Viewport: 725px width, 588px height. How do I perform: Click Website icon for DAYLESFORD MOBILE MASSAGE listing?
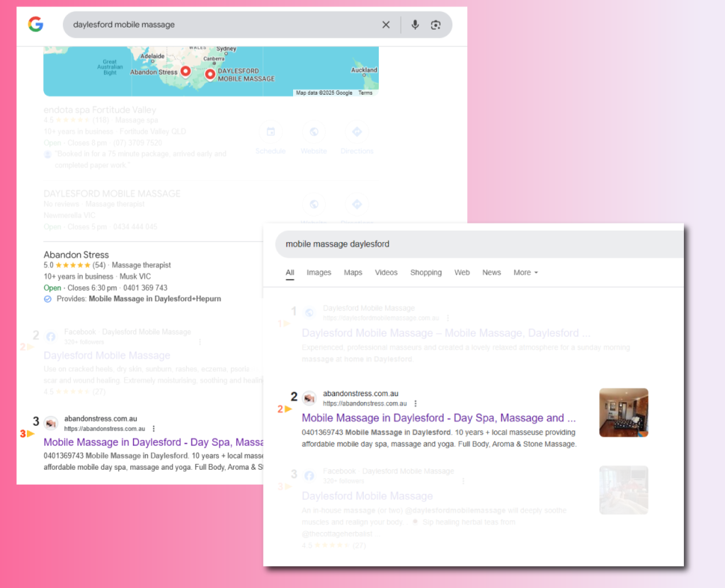point(314,204)
